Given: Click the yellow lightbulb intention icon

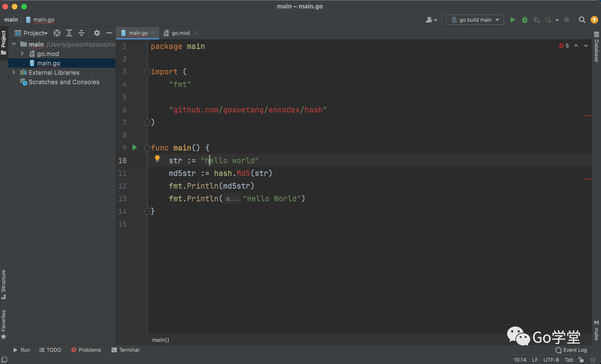Looking at the screenshot, I should pos(157,159).
